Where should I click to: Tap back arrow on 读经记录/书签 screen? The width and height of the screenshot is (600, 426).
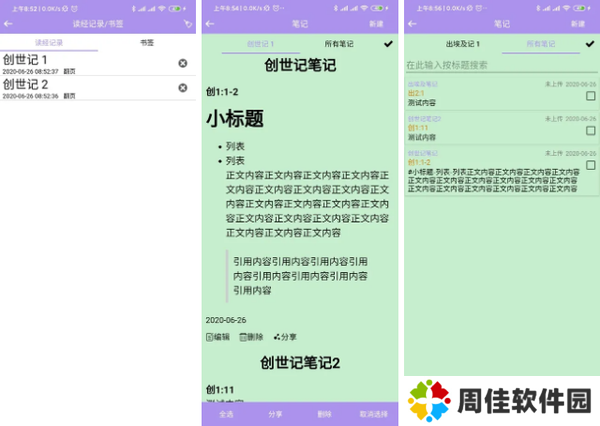8,24
